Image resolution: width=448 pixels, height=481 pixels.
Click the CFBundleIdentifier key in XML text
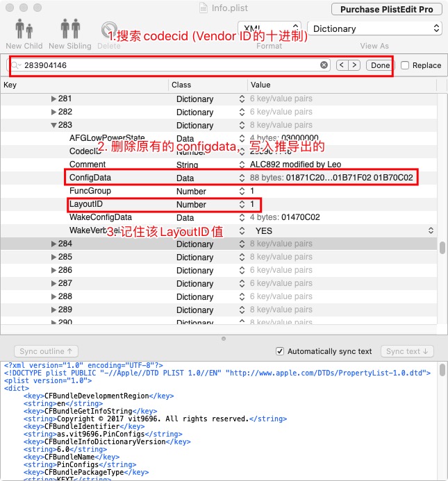pos(82,426)
